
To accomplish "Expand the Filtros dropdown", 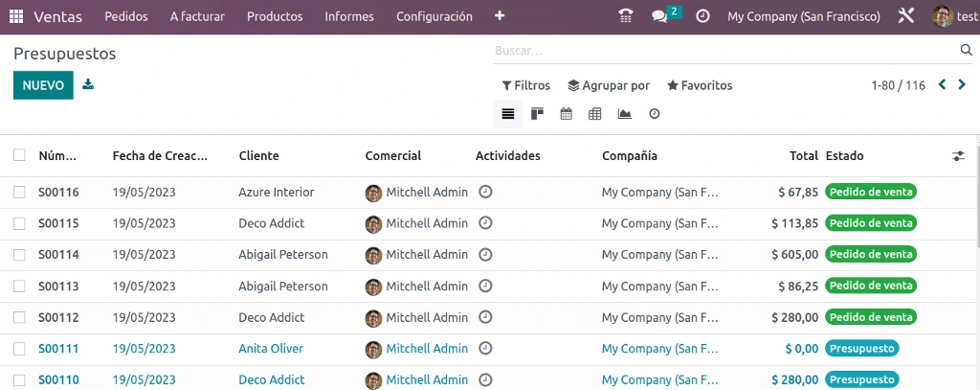I will click(526, 85).
